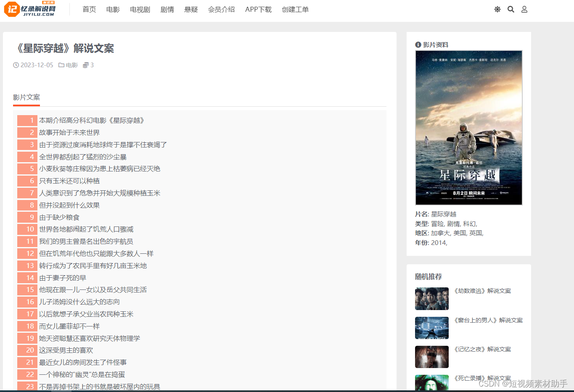Open search with the magnifier icon
The width and height of the screenshot is (574, 392).
[511, 9]
